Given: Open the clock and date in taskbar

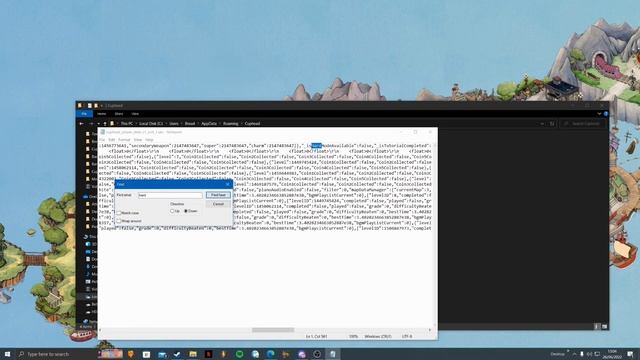Looking at the screenshot, I should (612, 354).
